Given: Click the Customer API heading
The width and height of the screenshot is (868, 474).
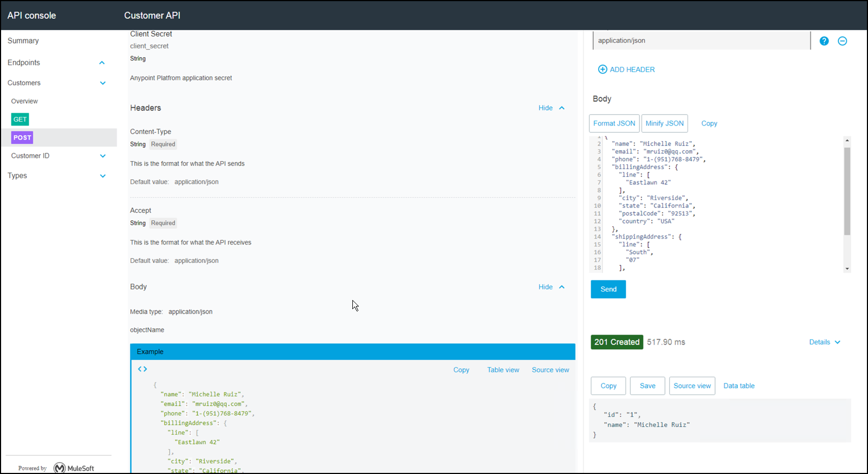Looking at the screenshot, I should [x=152, y=16].
